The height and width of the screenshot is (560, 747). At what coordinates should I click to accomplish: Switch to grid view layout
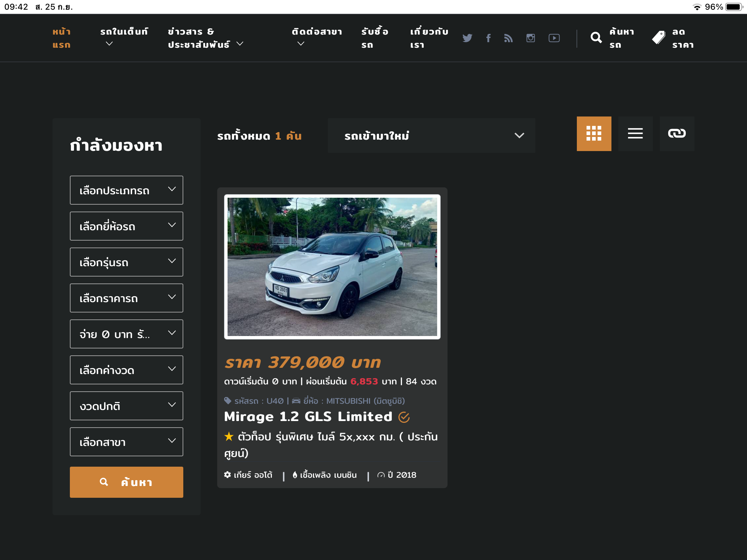coord(594,133)
